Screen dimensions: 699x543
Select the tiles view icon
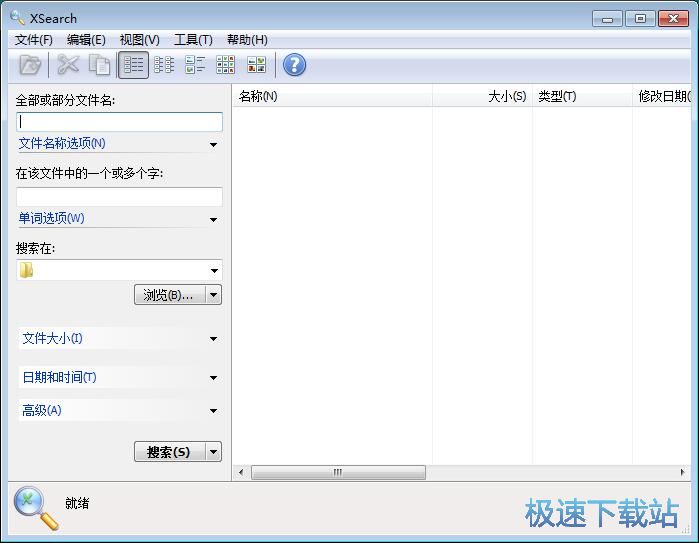pos(195,65)
